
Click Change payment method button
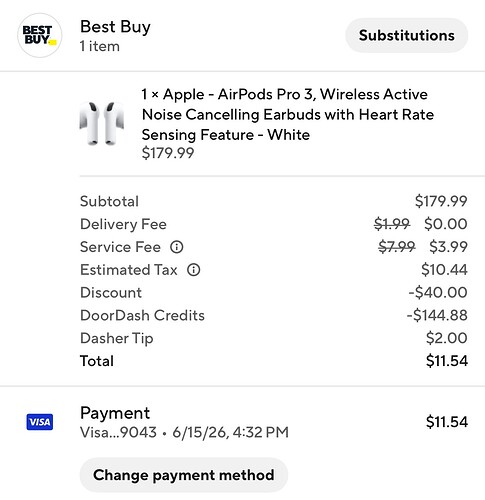184,475
